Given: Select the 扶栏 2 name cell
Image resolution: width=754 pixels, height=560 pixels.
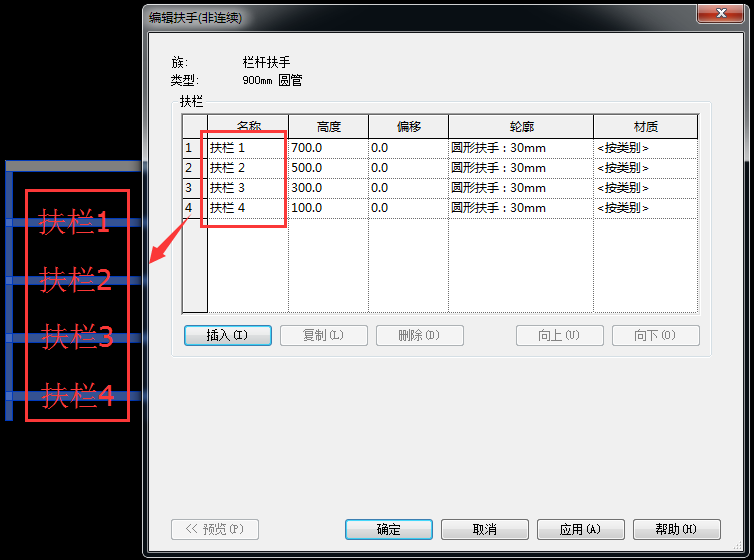Looking at the screenshot, I should coord(246,168).
